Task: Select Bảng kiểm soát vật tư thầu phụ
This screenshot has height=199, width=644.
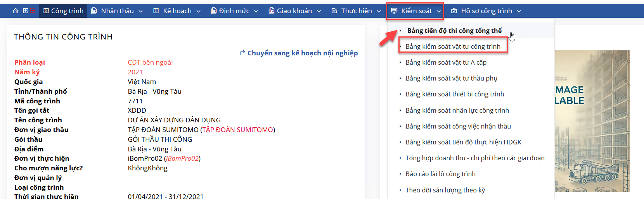Action: pos(451,78)
